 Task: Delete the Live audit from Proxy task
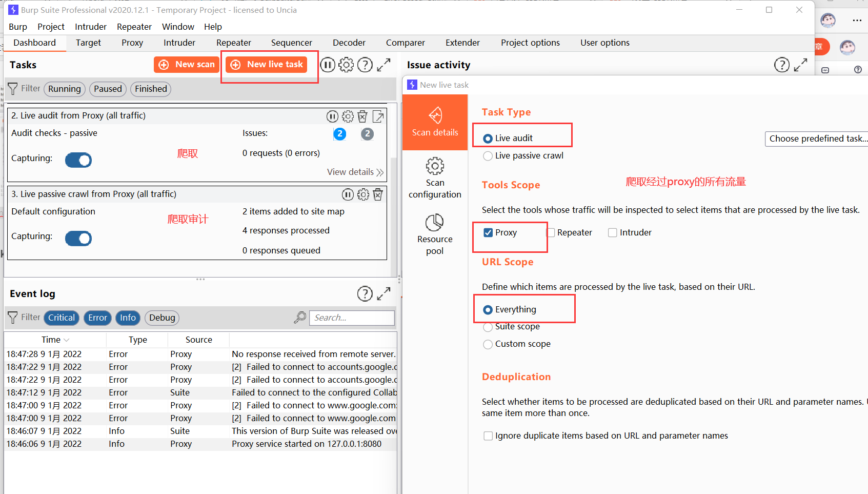pos(362,116)
